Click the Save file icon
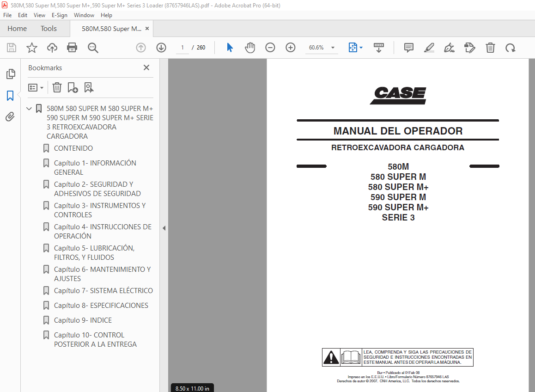The image size is (535, 392). coord(12,48)
